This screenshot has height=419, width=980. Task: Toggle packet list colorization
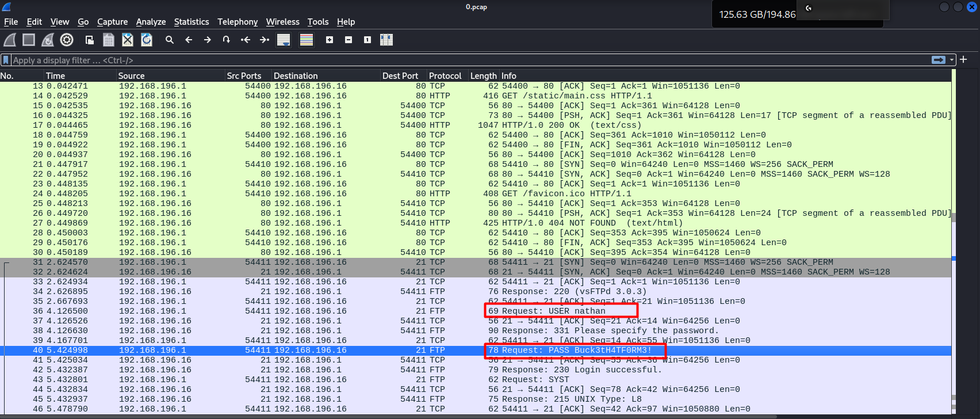(x=307, y=40)
